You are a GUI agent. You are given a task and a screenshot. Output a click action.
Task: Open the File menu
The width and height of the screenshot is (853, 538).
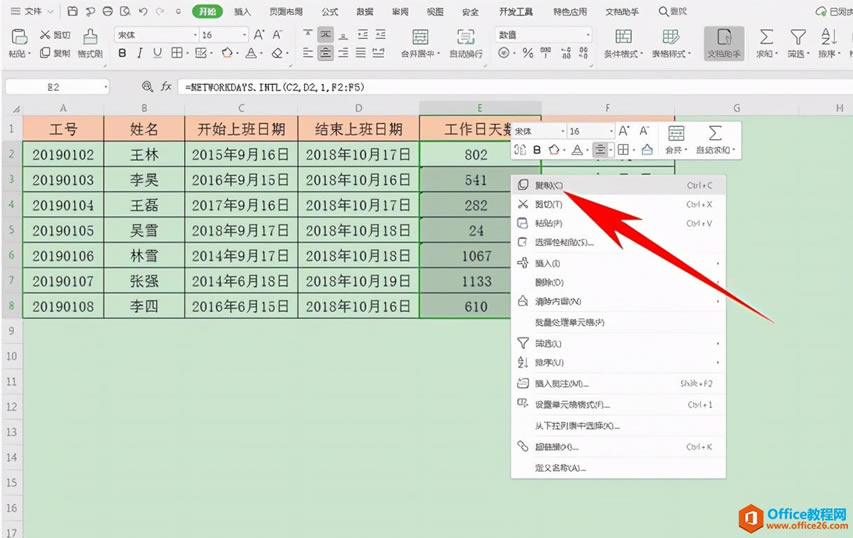pos(33,11)
